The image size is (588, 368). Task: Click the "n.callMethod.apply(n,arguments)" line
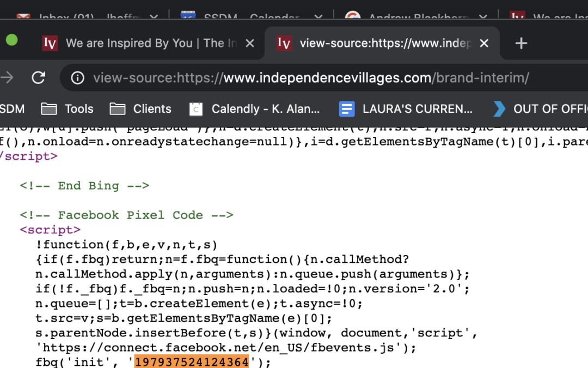pos(253,274)
